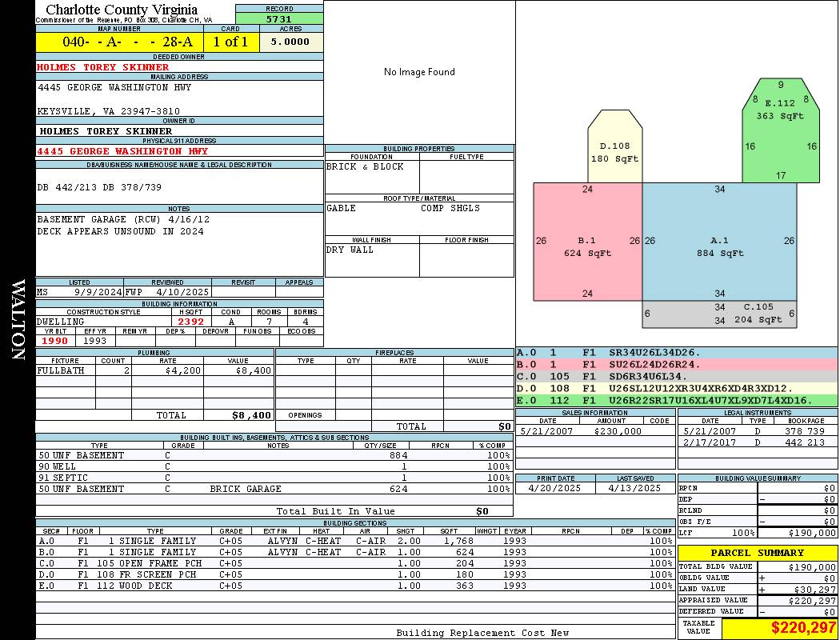
Task: Click the No Image Found placeholder
Action: coord(419,72)
